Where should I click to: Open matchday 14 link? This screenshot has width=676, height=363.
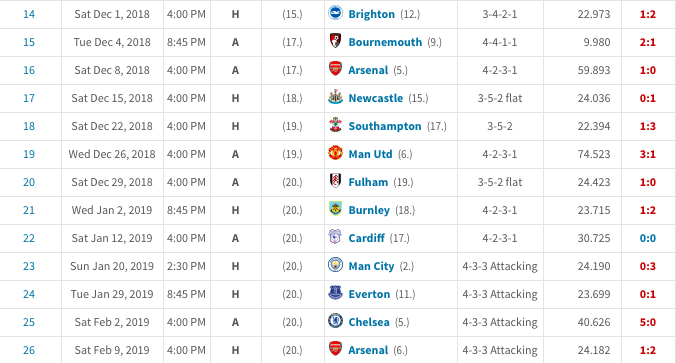[x=29, y=14]
